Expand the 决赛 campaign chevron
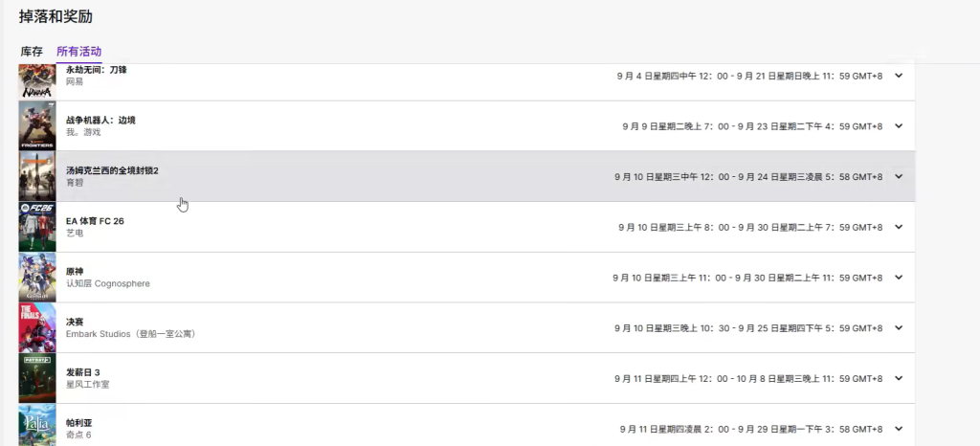 (898, 328)
